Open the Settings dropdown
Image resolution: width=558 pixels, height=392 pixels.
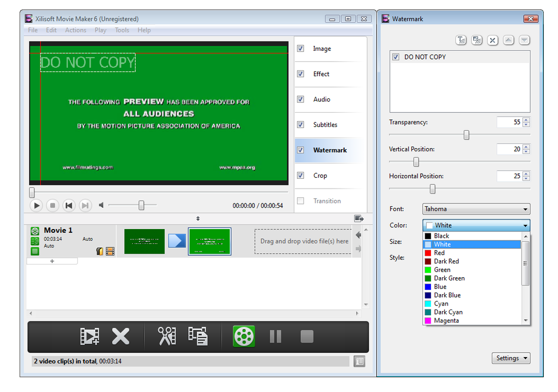[x=510, y=358]
